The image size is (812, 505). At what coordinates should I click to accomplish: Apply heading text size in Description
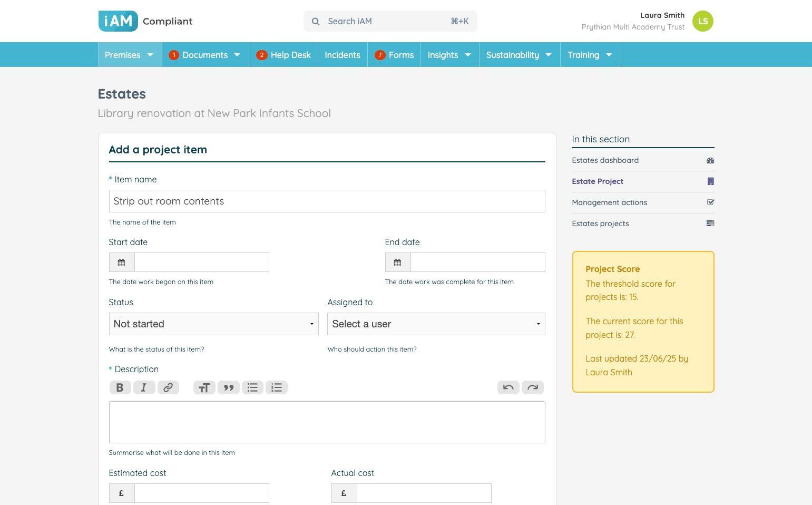[204, 388]
